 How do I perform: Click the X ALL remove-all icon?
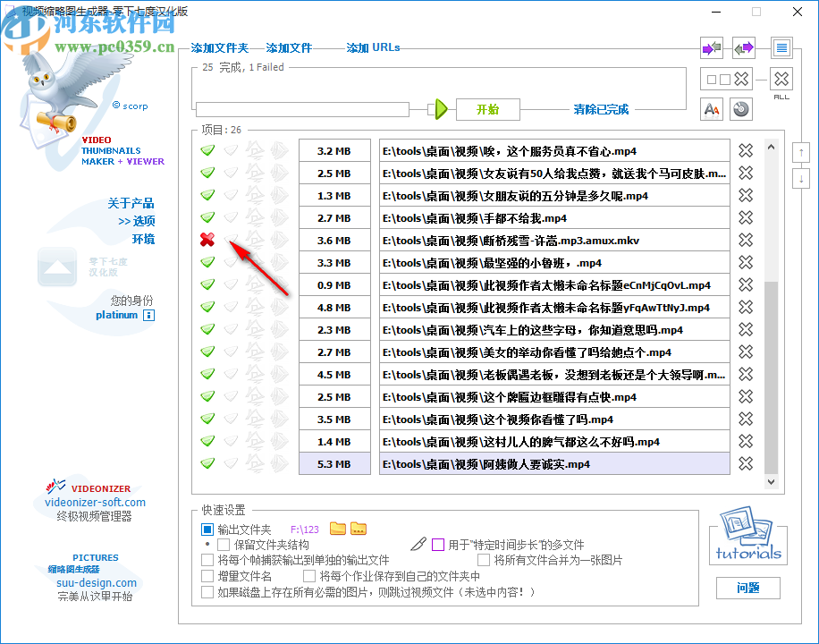[781, 79]
